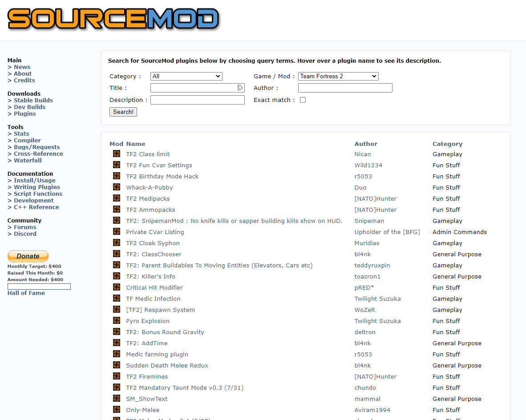Image resolution: width=526 pixels, height=420 pixels.
Task: Click the Admin Commands category cell
Action: pyautogui.click(x=460, y=232)
